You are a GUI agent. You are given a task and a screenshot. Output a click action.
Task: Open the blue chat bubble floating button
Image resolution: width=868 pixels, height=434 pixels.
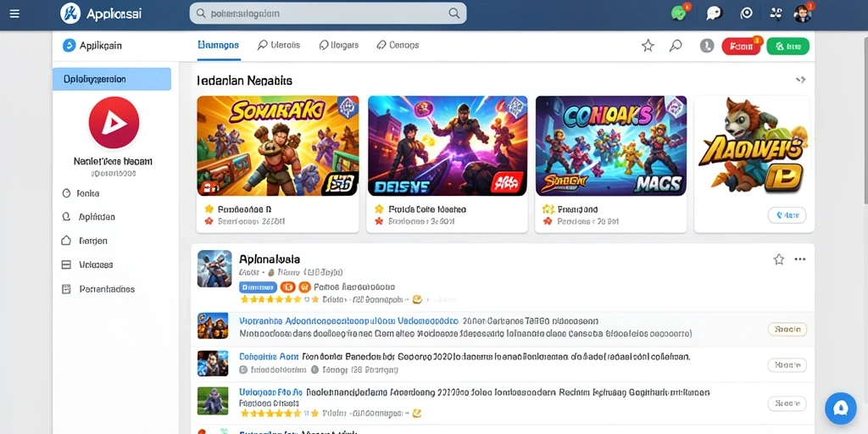pos(840,409)
